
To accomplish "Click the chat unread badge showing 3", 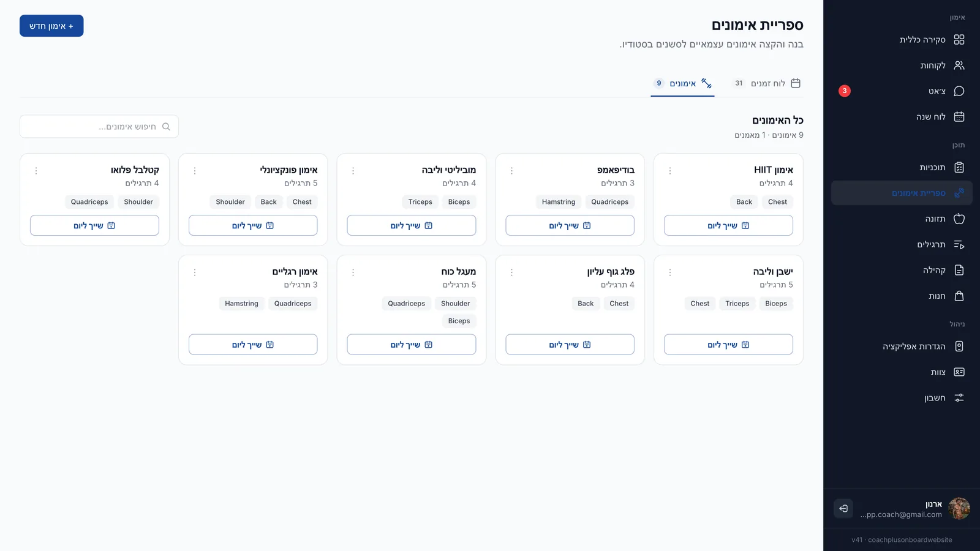I will click(845, 91).
